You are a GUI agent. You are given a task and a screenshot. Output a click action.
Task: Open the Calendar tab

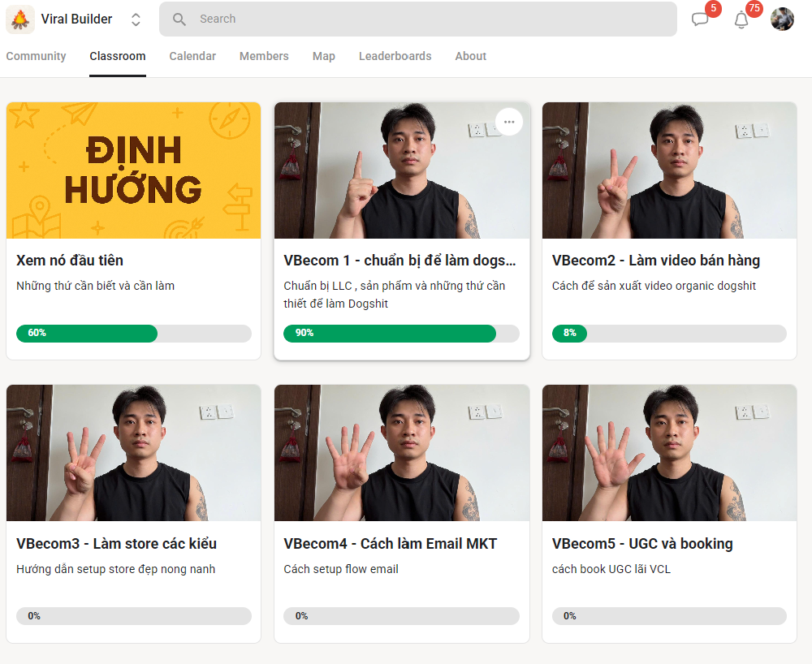coord(192,56)
